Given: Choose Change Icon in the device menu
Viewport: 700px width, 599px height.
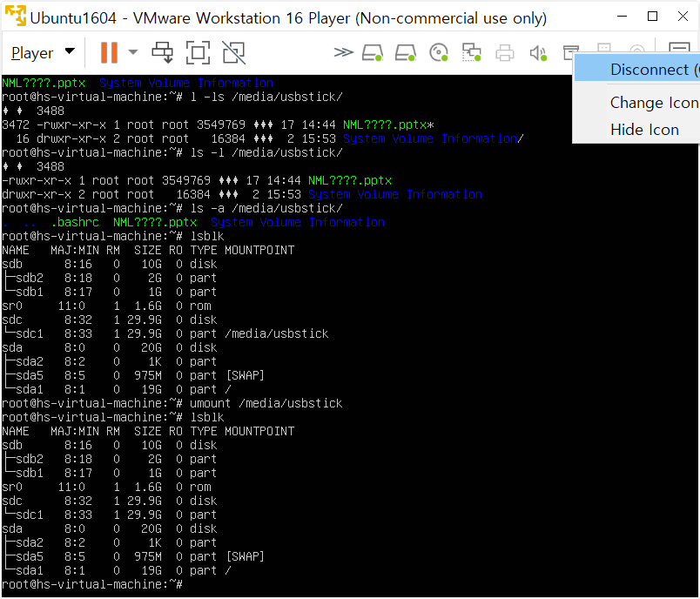Looking at the screenshot, I should click(x=636, y=103).
